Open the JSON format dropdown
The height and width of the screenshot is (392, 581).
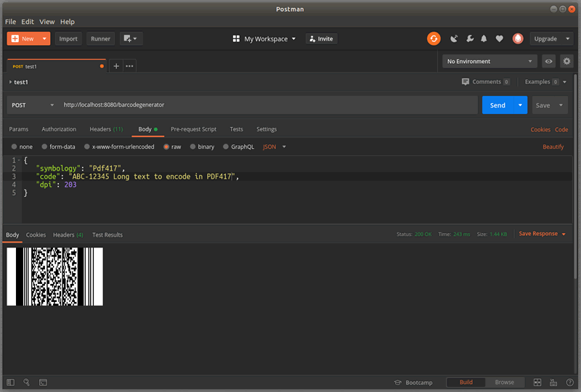click(x=275, y=147)
